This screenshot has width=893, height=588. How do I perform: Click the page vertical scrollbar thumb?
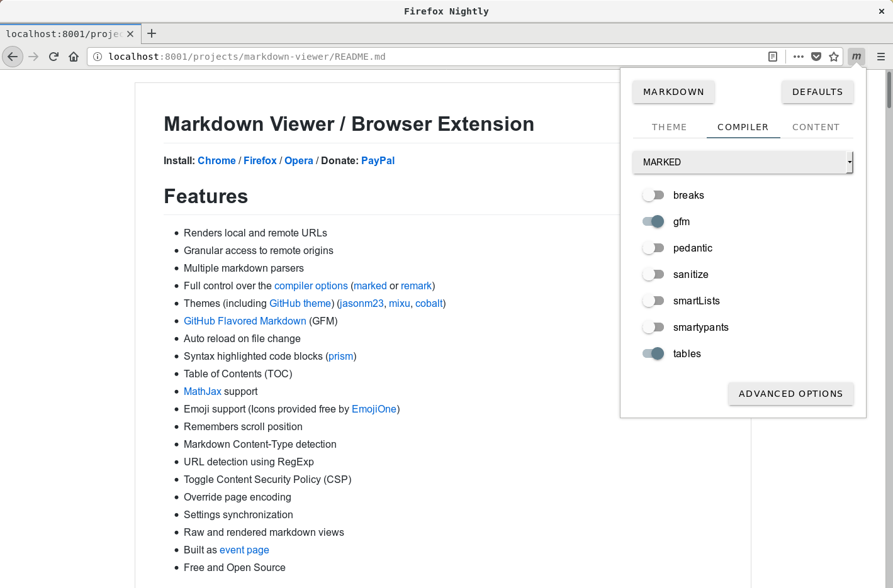click(889, 90)
